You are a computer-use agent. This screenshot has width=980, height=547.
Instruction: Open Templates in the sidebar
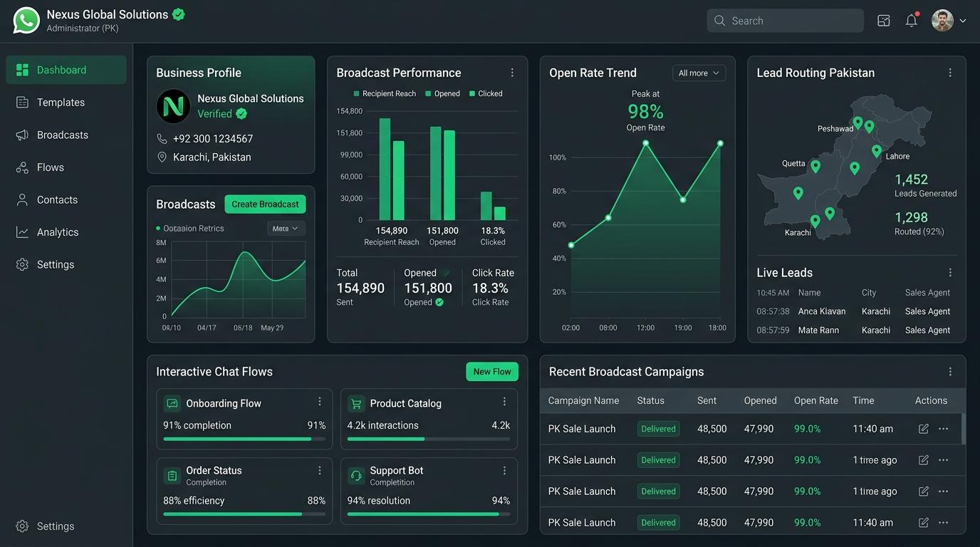click(x=66, y=103)
